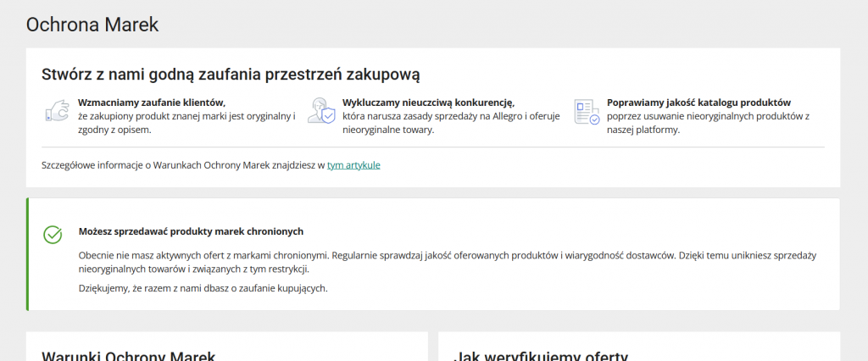Select the 'Poprawiamy jakość katalogu produktów' heading
This screenshot has height=361, width=868.
(x=698, y=103)
